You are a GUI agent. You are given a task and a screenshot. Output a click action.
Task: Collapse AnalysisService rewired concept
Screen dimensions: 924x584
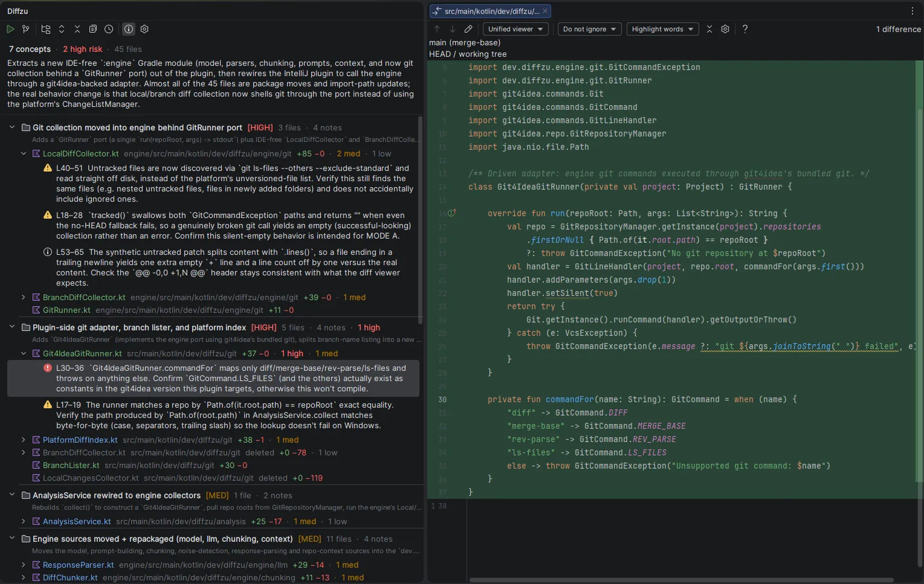[x=12, y=495]
